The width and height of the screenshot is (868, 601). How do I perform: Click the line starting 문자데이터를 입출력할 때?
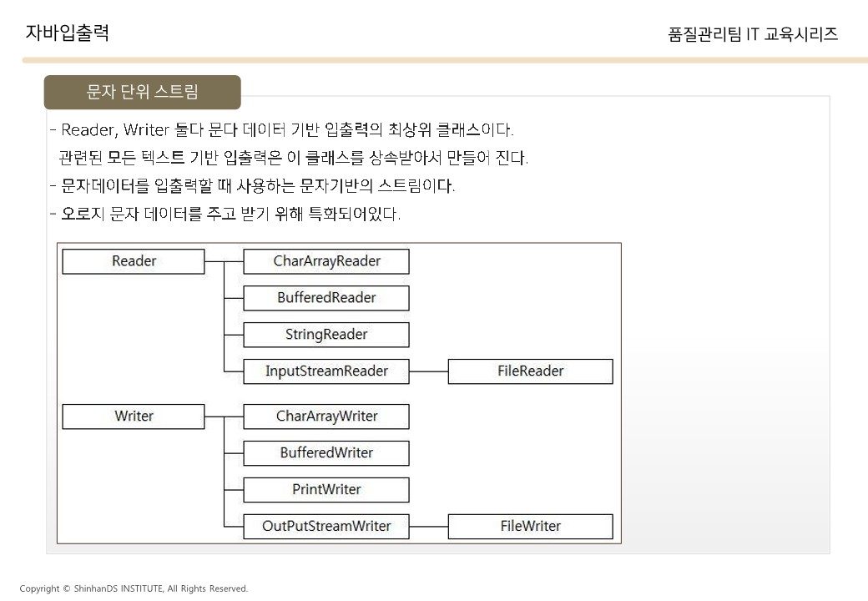(x=252, y=186)
